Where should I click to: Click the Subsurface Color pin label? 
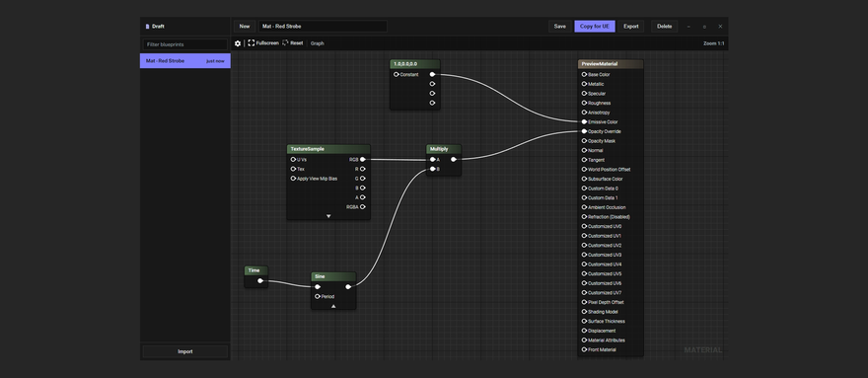click(605, 179)
